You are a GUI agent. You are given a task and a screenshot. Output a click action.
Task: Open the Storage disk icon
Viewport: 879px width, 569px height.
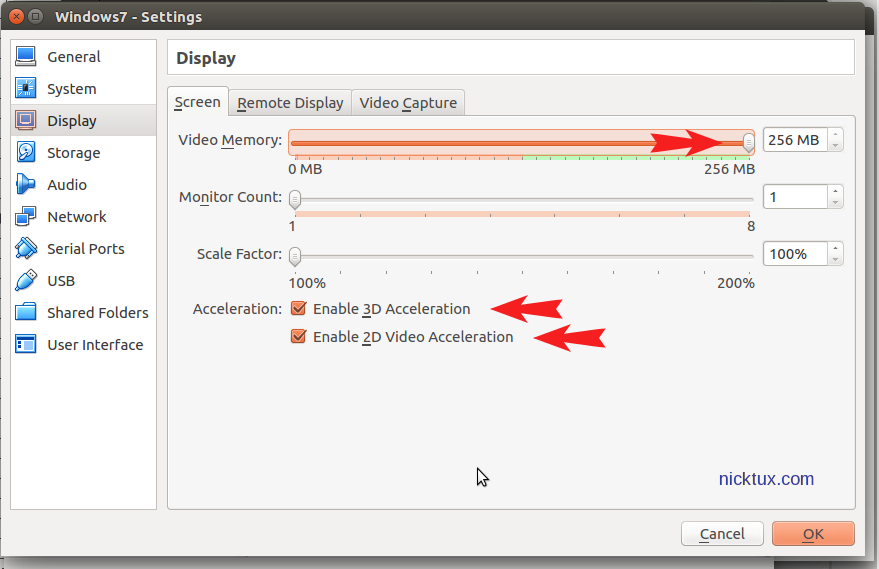click(x=27, y=153)
